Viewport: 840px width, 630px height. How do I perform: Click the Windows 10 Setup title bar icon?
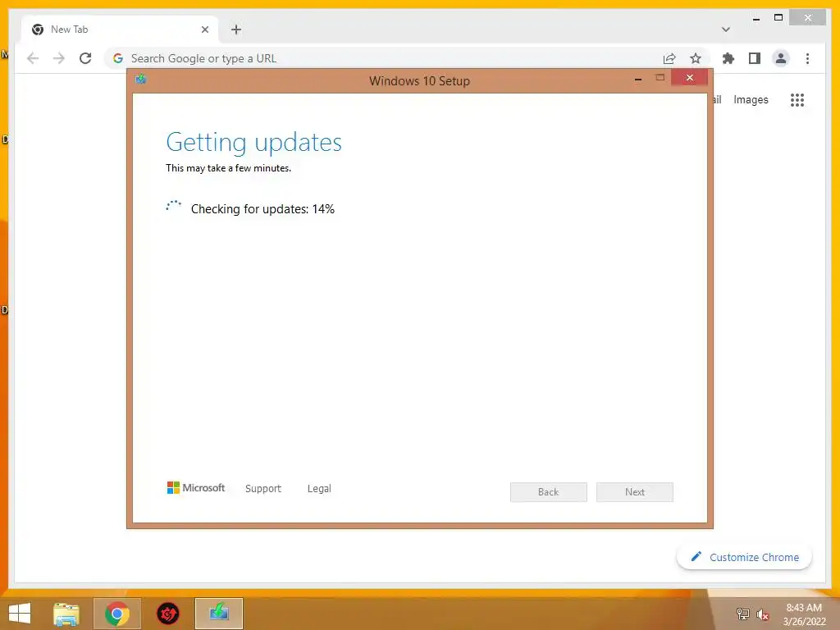[x=141, y=80]
